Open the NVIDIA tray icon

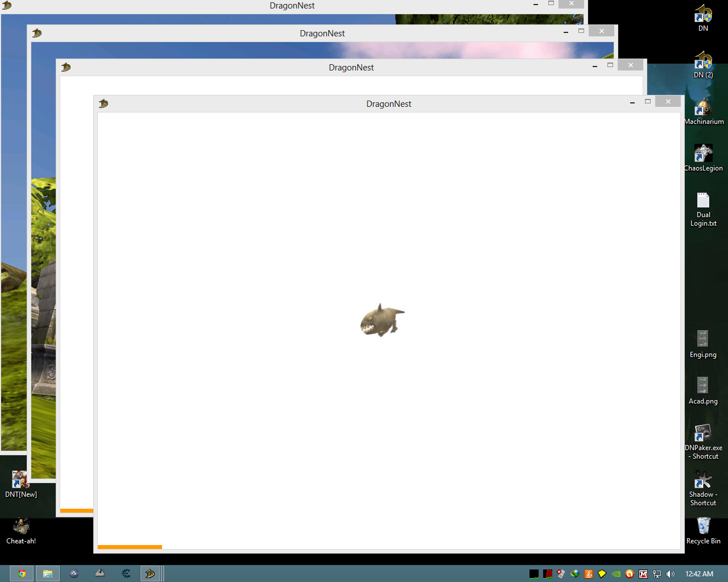tap(616, 574)
